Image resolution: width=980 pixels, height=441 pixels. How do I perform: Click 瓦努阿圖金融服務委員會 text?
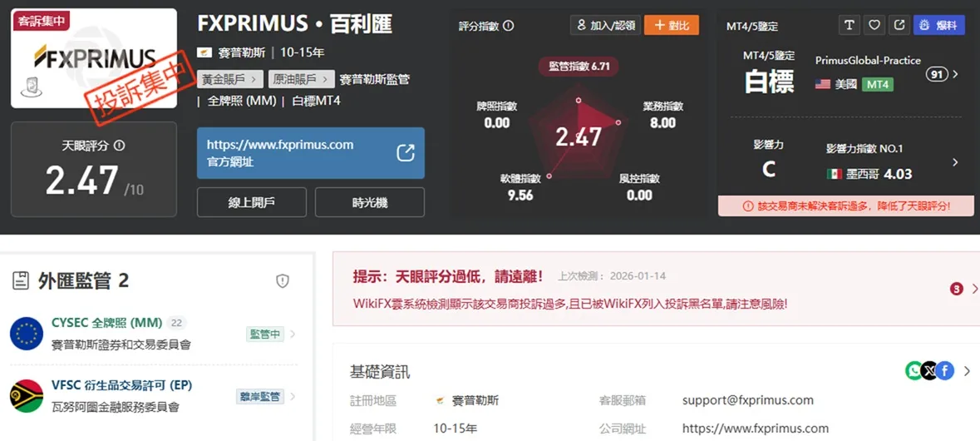click(x=115, y=407)
